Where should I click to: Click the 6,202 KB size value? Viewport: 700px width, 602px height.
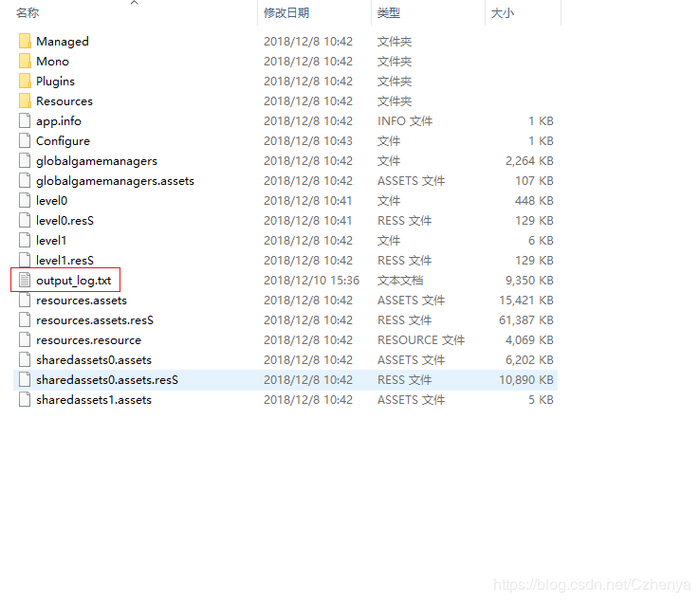(x=529, y=359)
